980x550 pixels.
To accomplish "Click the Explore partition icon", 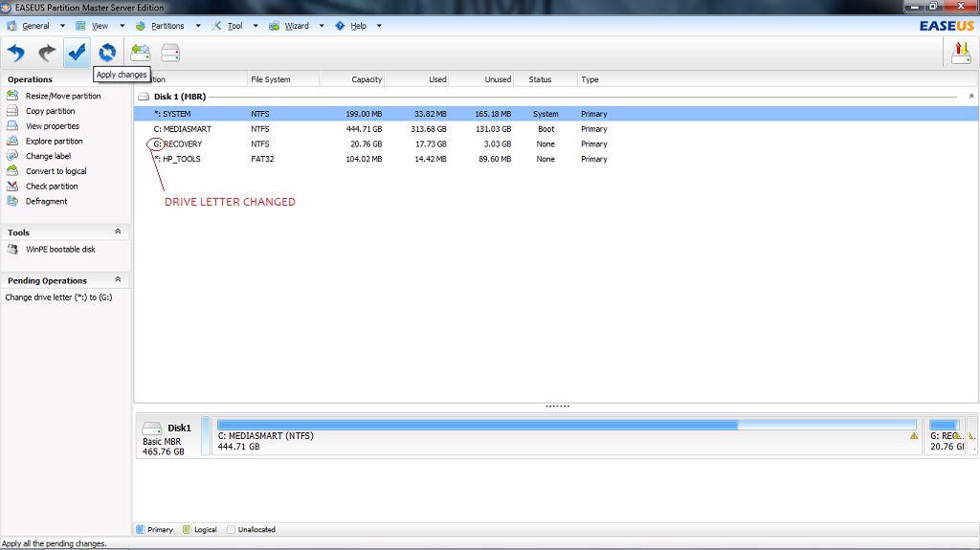I will coord(12,141).
